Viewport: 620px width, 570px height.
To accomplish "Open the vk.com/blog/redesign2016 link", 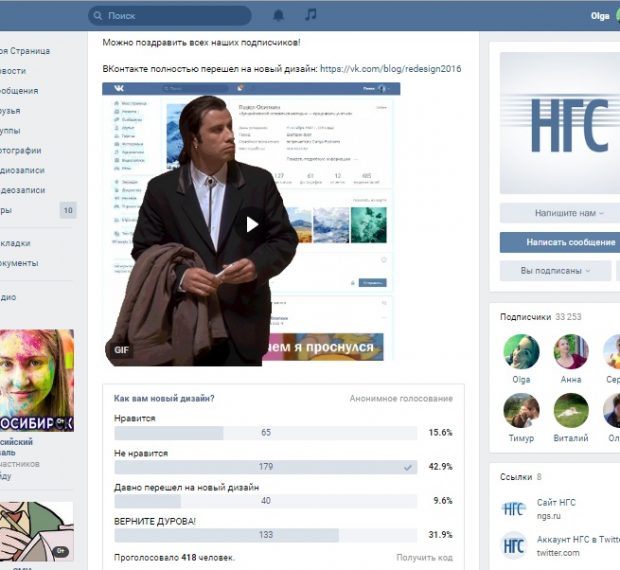I will click(x=391, y=69).
